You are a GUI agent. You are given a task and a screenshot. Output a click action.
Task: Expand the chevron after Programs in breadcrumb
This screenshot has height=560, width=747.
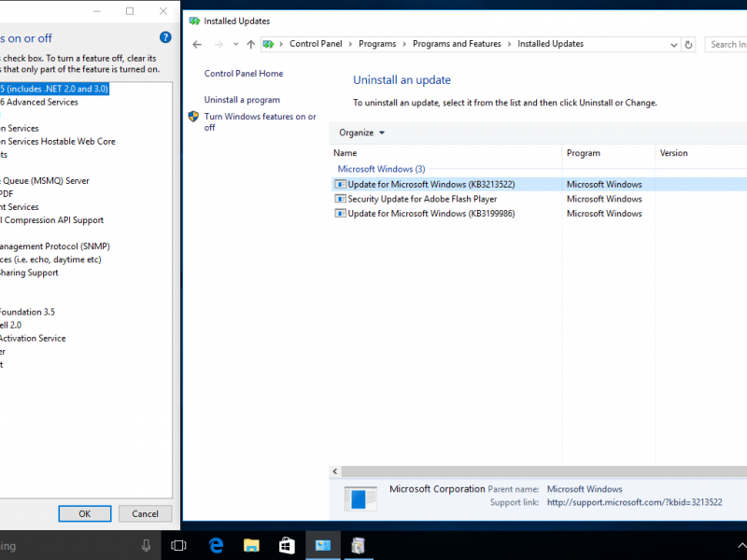404,44
